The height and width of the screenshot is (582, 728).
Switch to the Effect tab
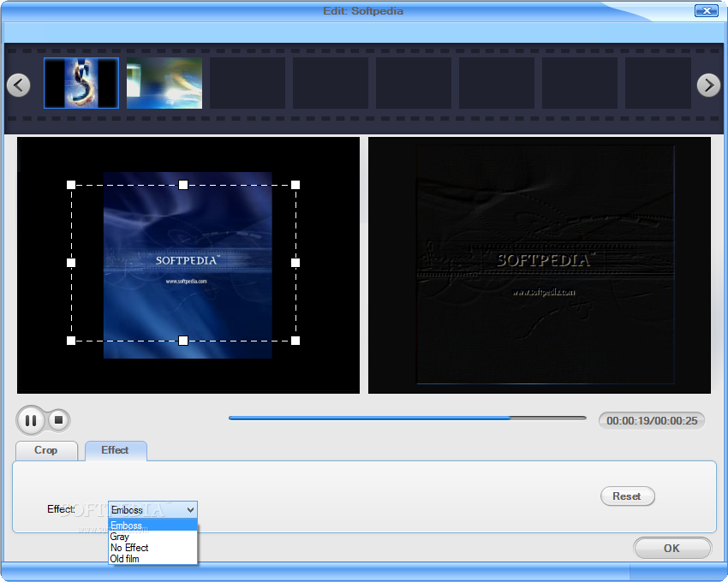[116, 451]
